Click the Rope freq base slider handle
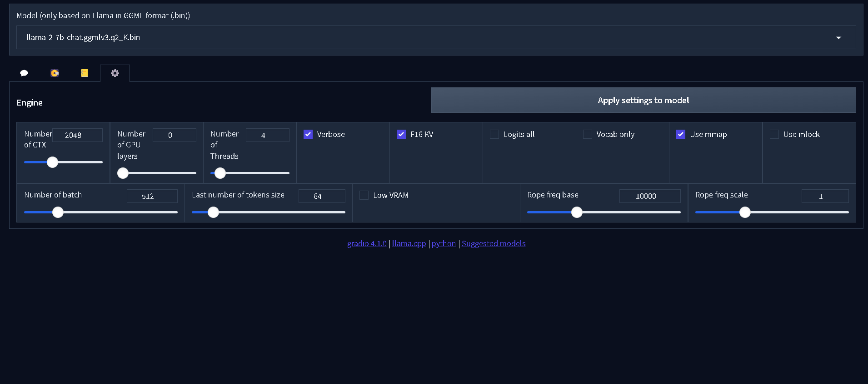This screenshot has width=868, height=384. [x=577, y=212]
